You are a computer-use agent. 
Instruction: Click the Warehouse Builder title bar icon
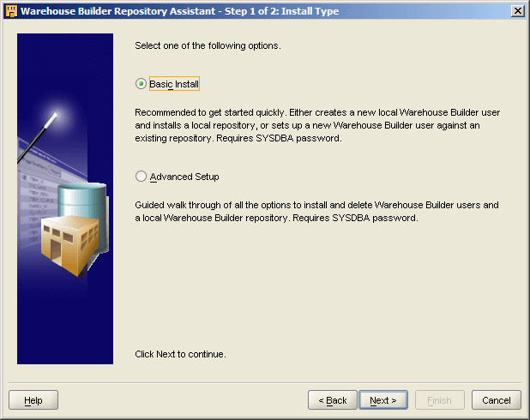tap(11, 11)
